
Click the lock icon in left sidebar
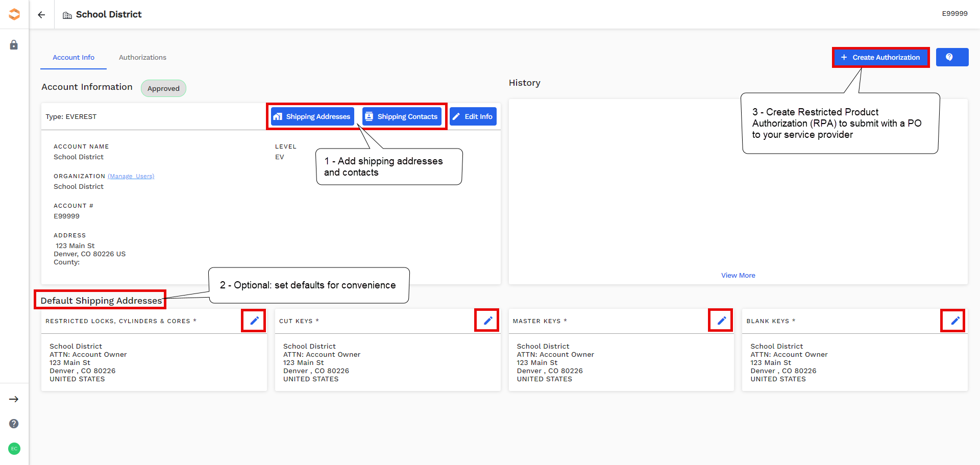(14, 45)
